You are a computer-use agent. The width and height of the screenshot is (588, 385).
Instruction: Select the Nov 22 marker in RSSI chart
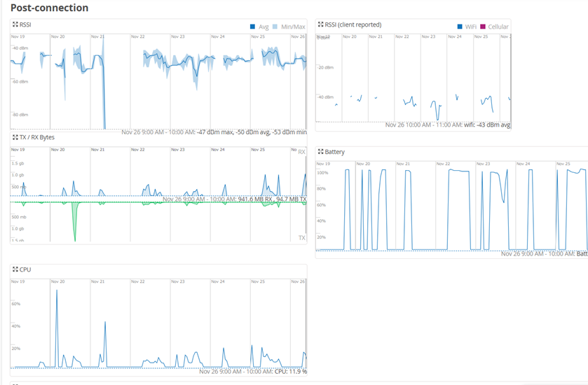pos(138,36)
